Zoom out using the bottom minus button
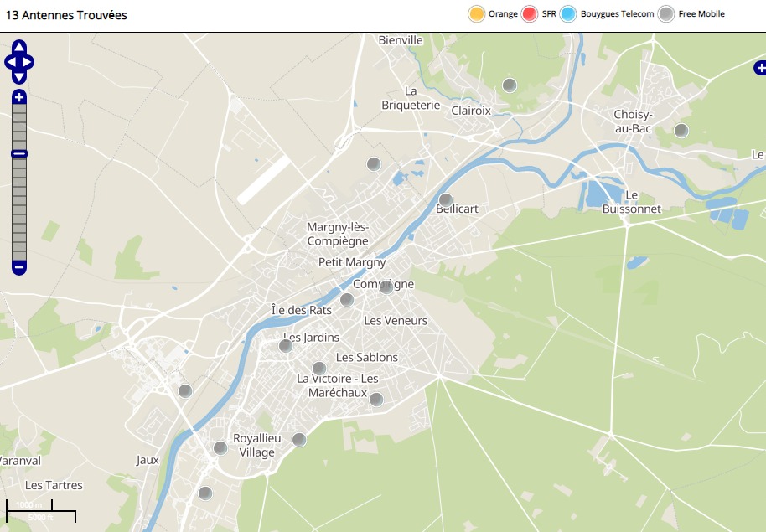 tap(19, 268)
